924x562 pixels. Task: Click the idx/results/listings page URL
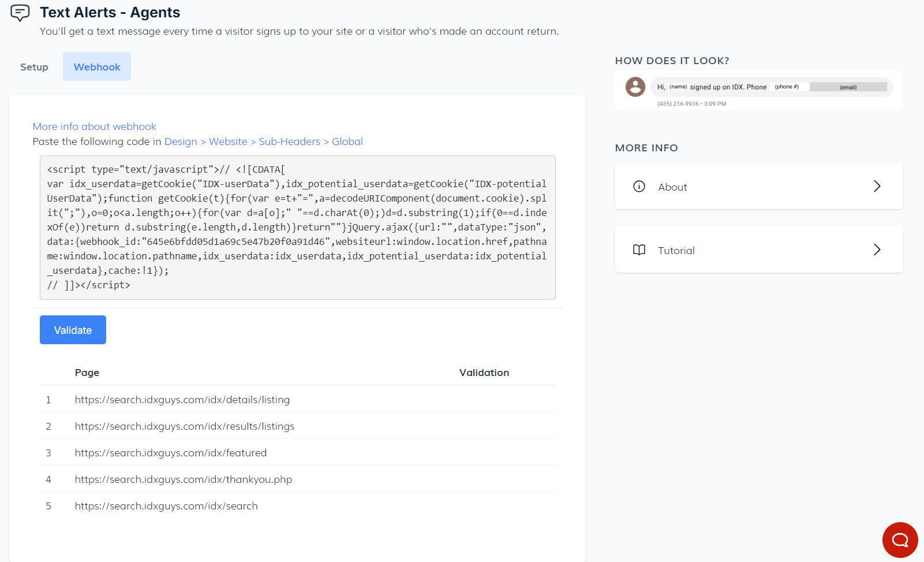pyautogui.click(x=185, y=426)
